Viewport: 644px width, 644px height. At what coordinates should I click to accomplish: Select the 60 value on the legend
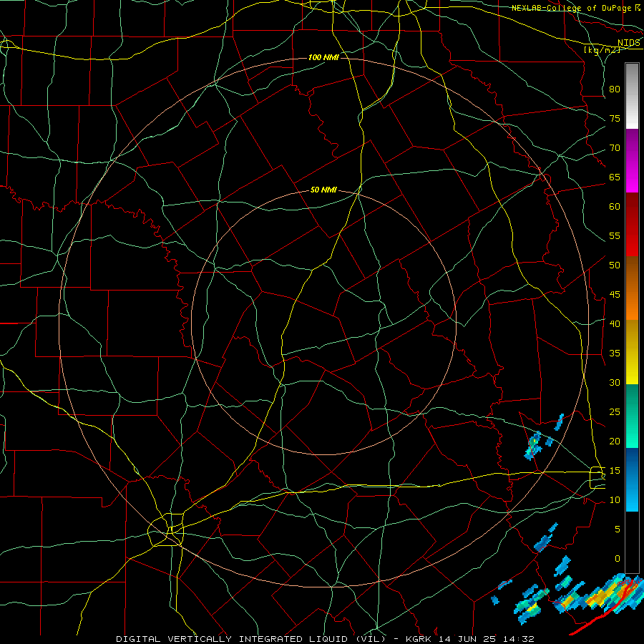click(x=615, y=207)
